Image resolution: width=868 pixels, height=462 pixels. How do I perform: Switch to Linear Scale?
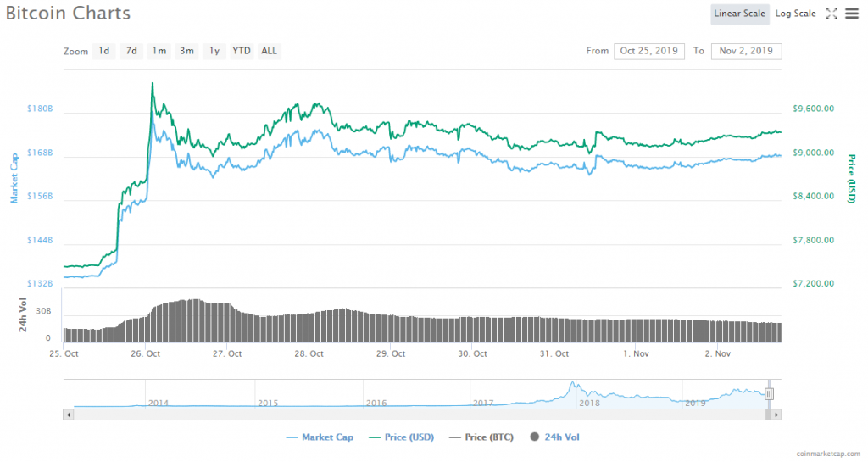[739, 14]
